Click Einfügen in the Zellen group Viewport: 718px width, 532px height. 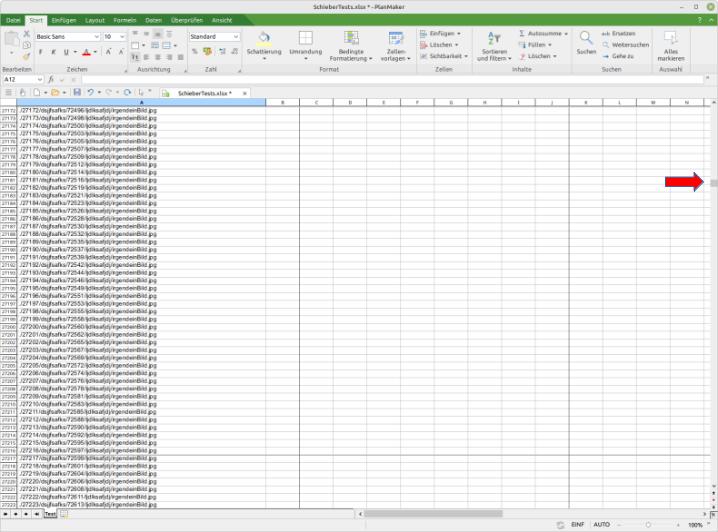[x=440, y=33]
